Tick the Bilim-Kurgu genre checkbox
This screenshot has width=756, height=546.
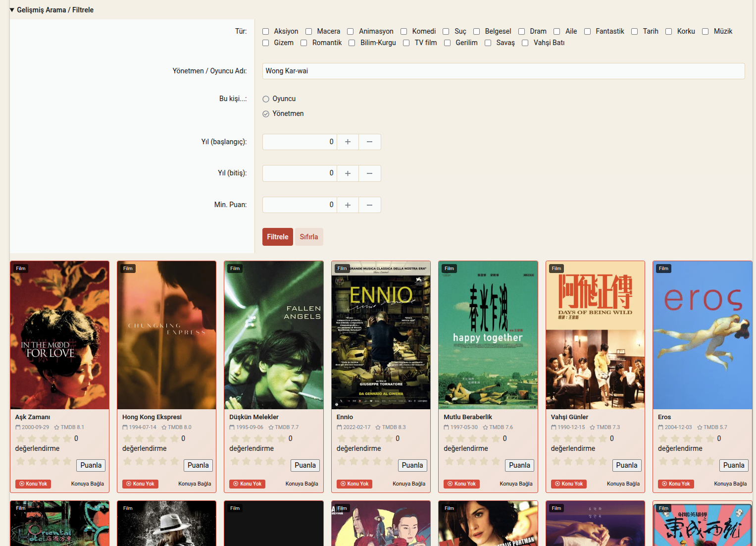coord(352,43)
